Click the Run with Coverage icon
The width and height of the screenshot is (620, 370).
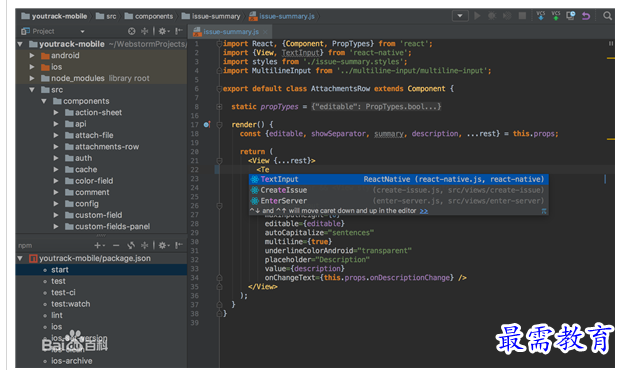tap(507, 16)
